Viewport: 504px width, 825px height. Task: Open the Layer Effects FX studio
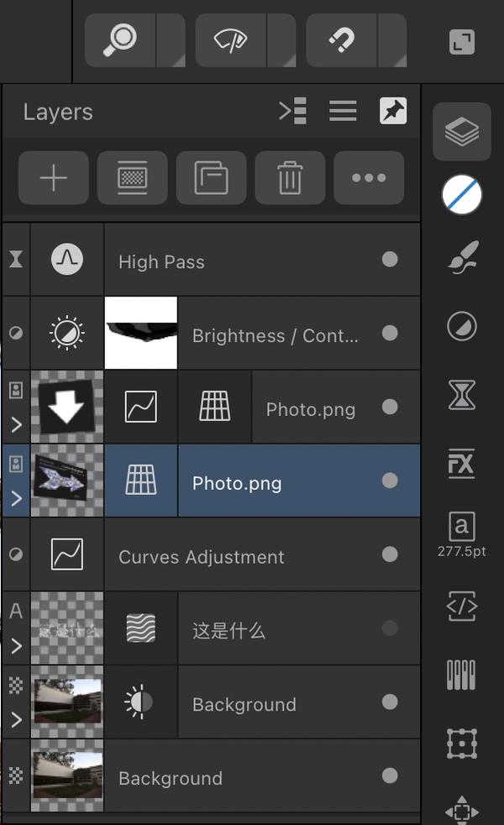tap(461, 464)
